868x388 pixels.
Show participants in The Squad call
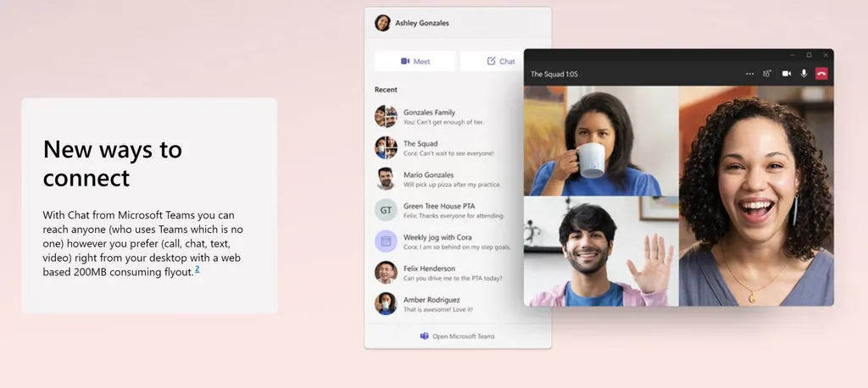coord(766,74)
